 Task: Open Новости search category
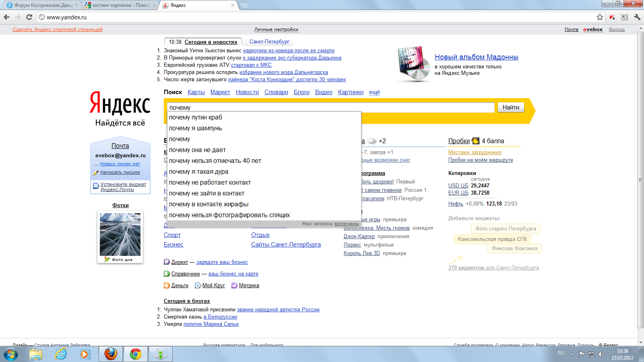tap(247, 92)
